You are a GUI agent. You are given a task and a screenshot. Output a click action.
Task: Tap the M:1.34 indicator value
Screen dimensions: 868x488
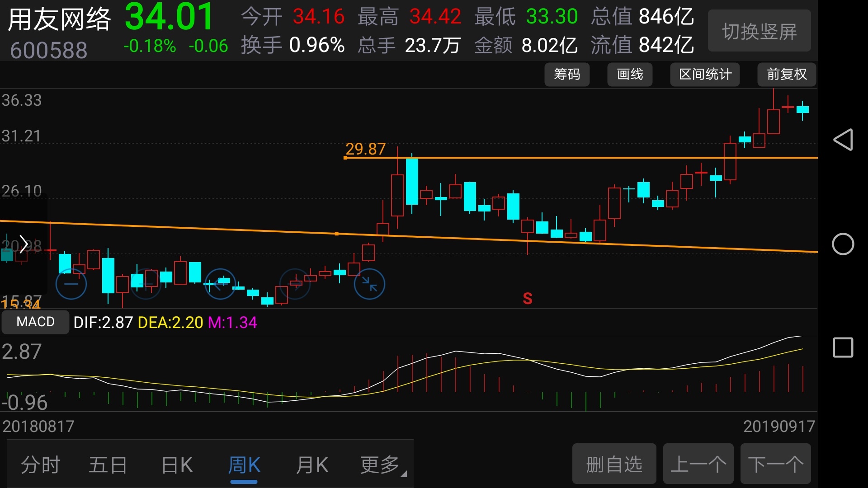click(x=232, y=322)
